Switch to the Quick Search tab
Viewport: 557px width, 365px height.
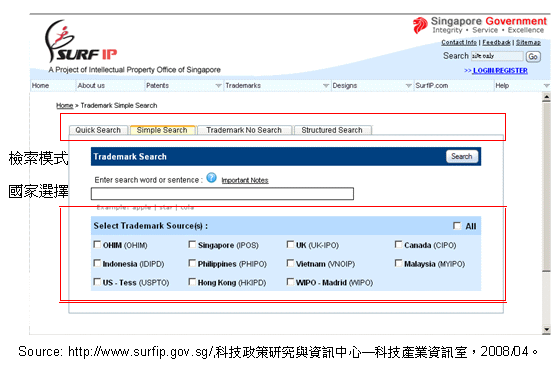tap(98, 130)
